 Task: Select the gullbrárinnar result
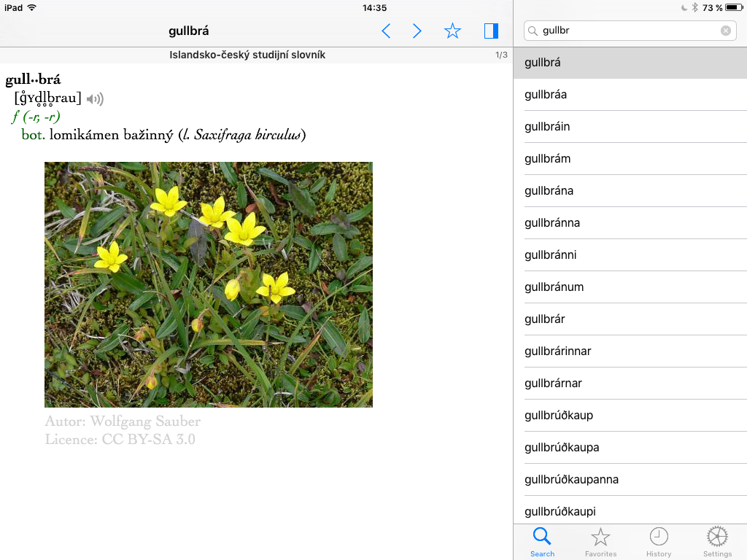click(630, 351)
